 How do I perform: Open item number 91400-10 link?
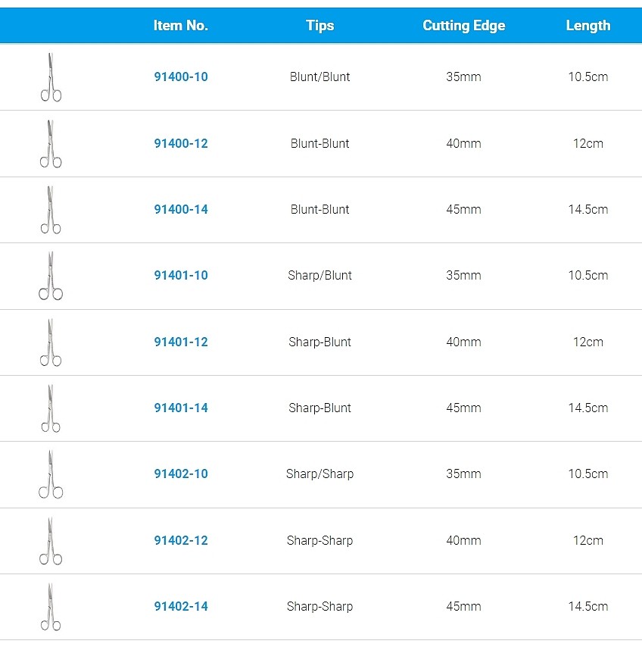coord(181,77)
